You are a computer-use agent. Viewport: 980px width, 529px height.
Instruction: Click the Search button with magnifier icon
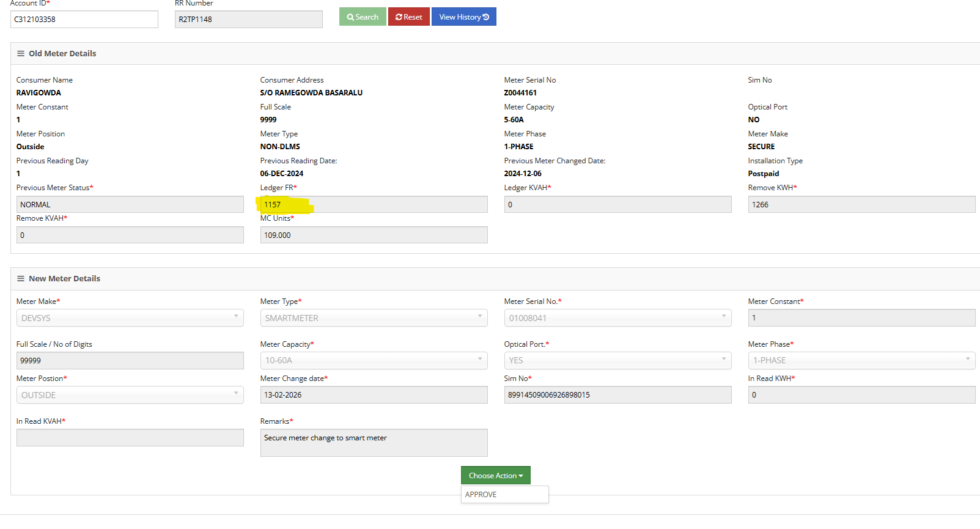click(x=363, y=17)
